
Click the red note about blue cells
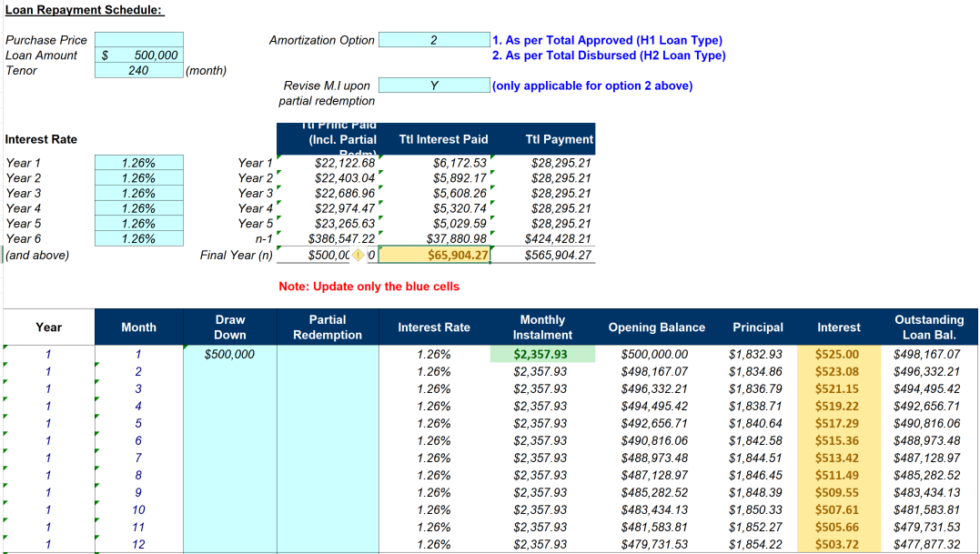pos(369,287)
